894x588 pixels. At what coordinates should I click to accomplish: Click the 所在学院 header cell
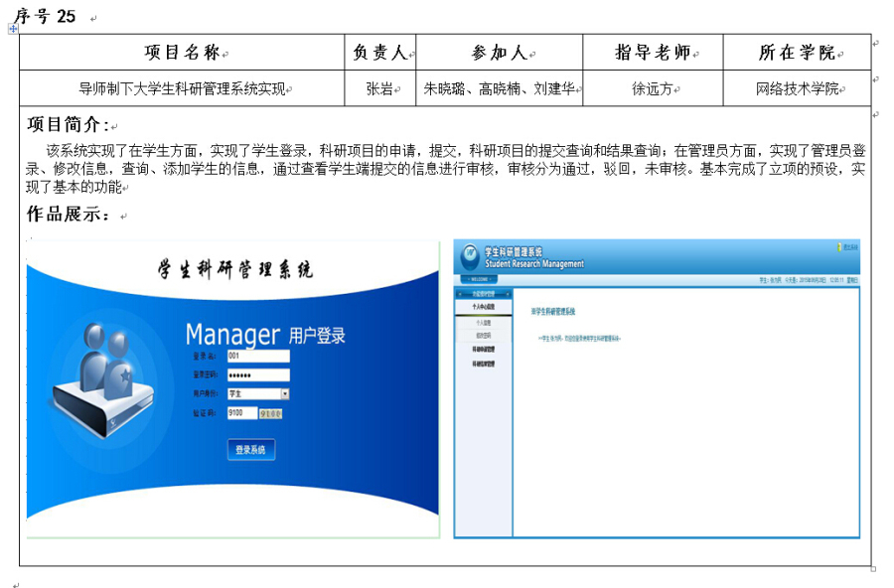pos(797,53)
